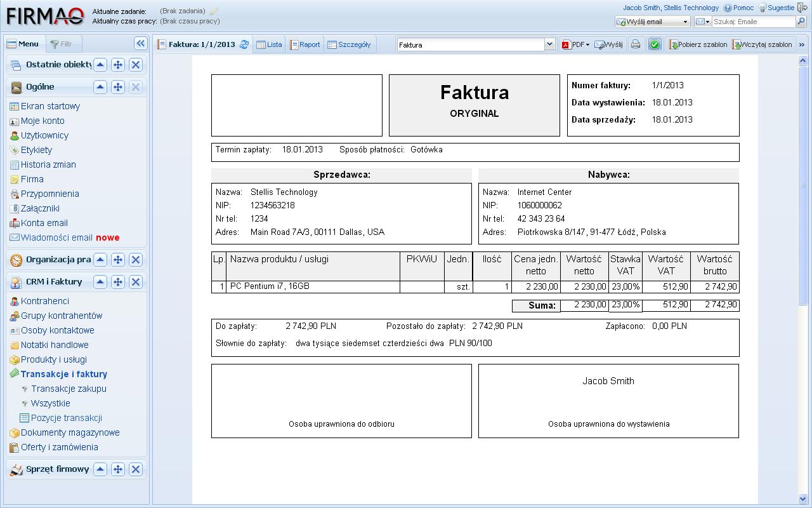
Task: Edit current task with pencil icon
Action: 214,11
